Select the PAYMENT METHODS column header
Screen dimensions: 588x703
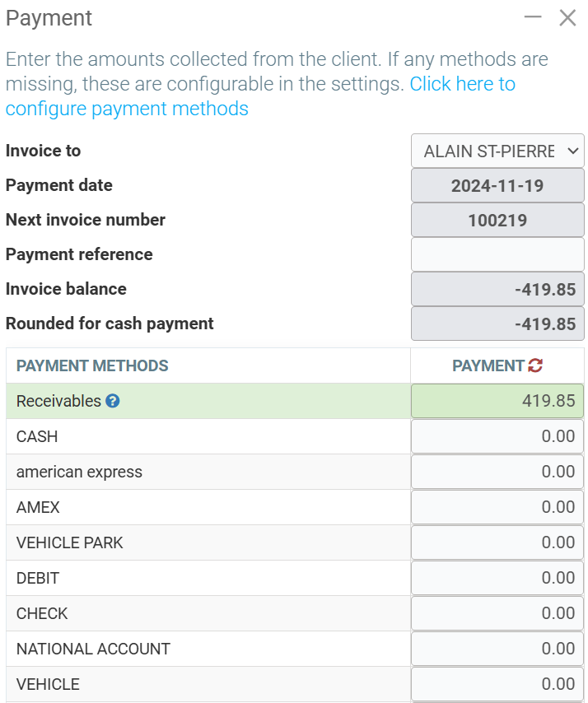pyautogui.click(x=92, y=365)
